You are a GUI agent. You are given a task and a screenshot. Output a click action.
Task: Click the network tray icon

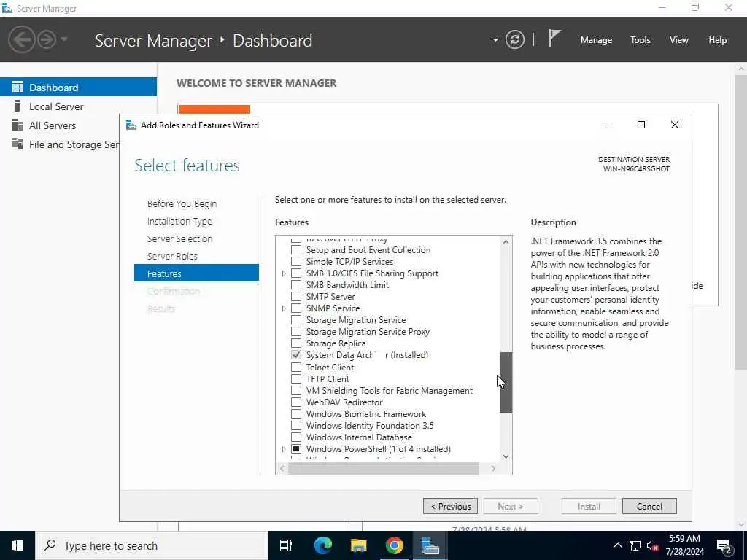point(635,545)
